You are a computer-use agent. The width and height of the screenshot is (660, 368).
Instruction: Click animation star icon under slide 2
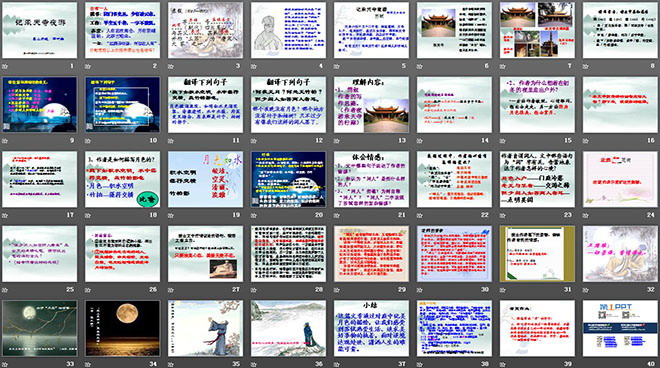pos(88,66)
